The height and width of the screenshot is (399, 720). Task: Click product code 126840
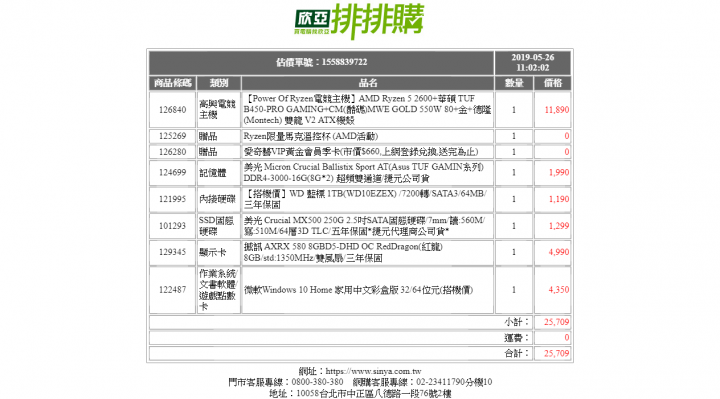pyautogui.click(x=173, y=110)
